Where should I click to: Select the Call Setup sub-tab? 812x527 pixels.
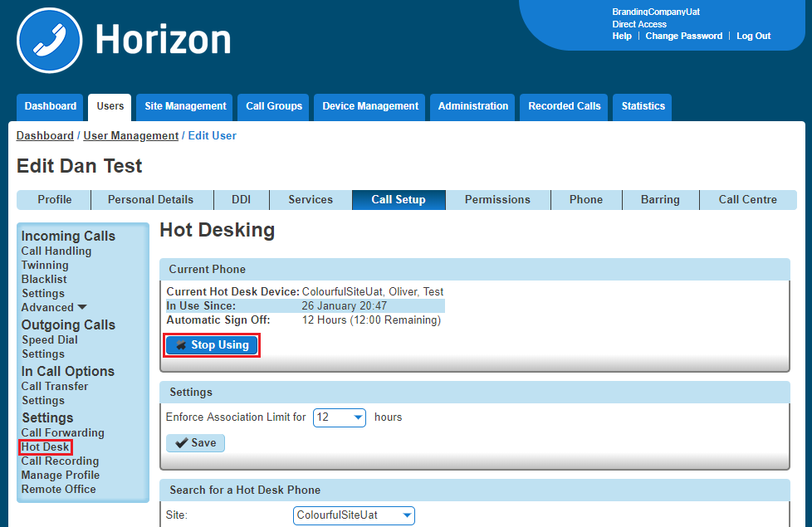tap(399, 200)
